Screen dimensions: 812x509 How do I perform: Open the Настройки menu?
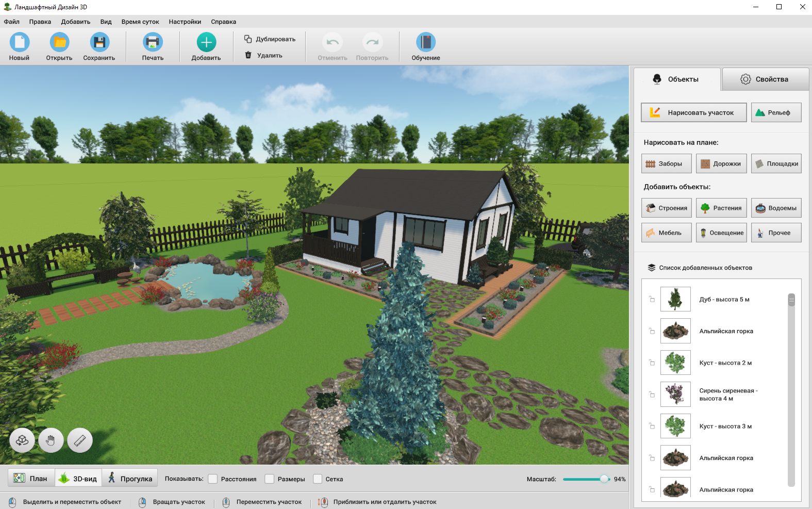pos(185,22)
